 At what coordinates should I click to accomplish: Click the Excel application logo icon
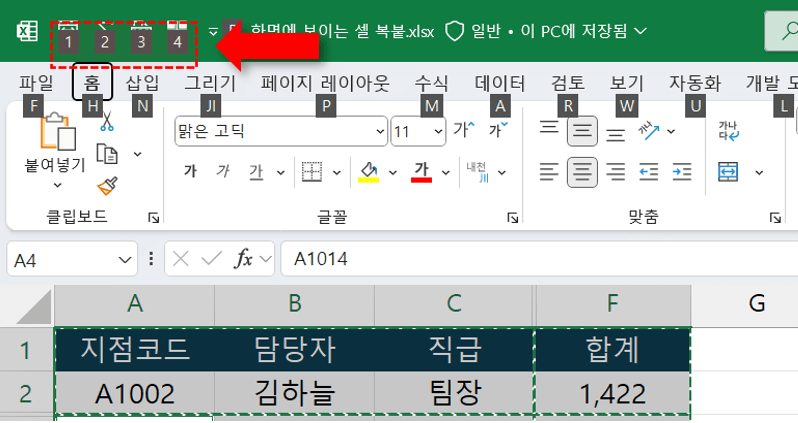coord(27,31)
